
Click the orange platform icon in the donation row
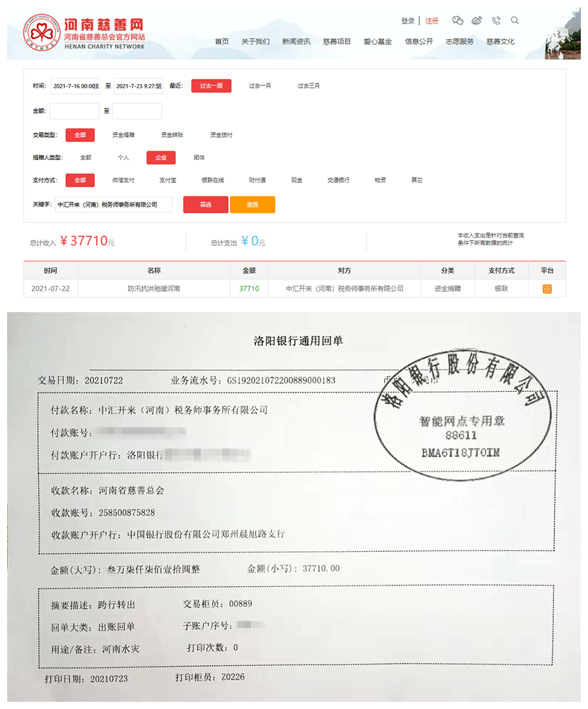[547, 289]
